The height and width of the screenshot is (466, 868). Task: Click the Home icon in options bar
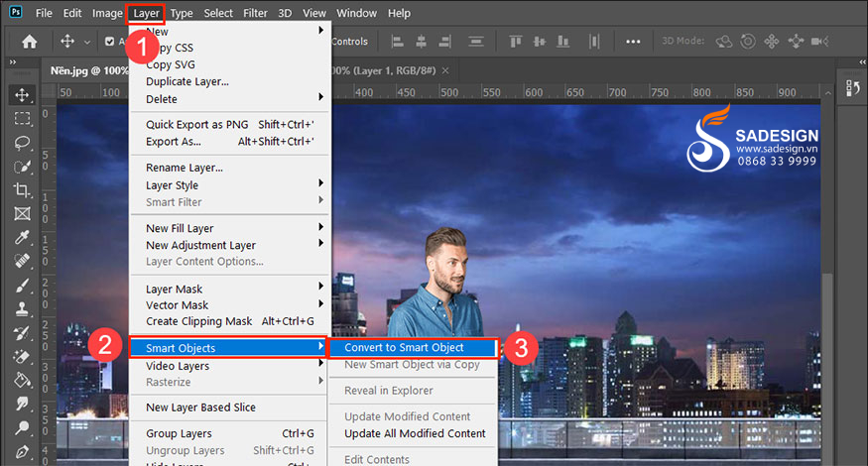[30, 42]
